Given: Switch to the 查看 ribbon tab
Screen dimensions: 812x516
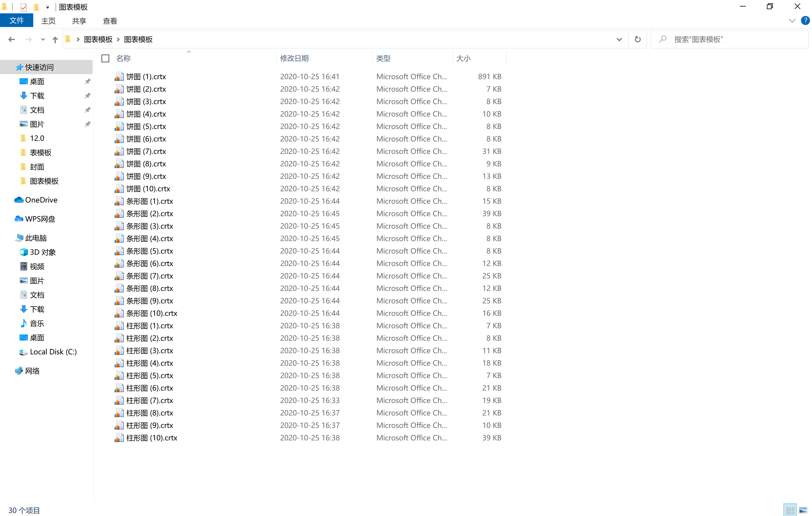Looking at the screenshot, I should (x=110, y=21).
